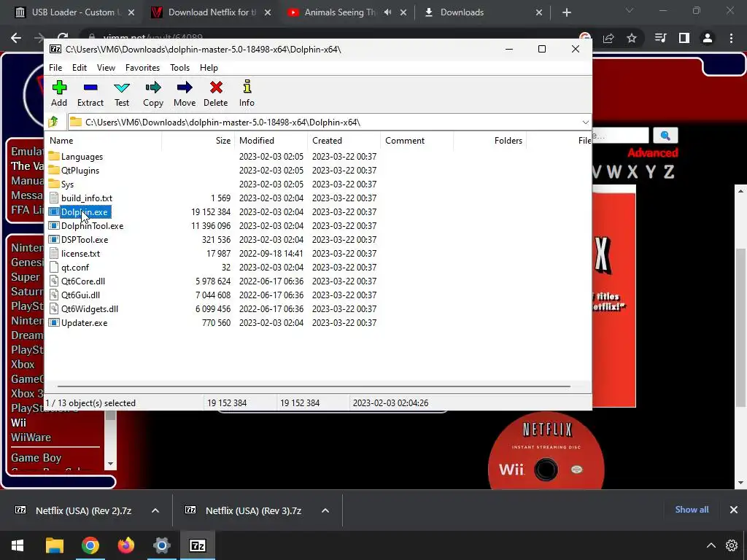Select Dolphin.exe in the file list
This screenshot has width=747, height=560.
85,212
